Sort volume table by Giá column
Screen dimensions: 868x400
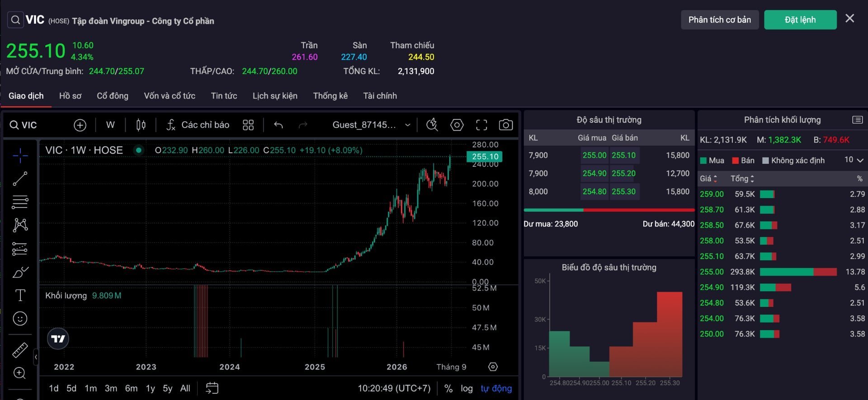[708, 179]
